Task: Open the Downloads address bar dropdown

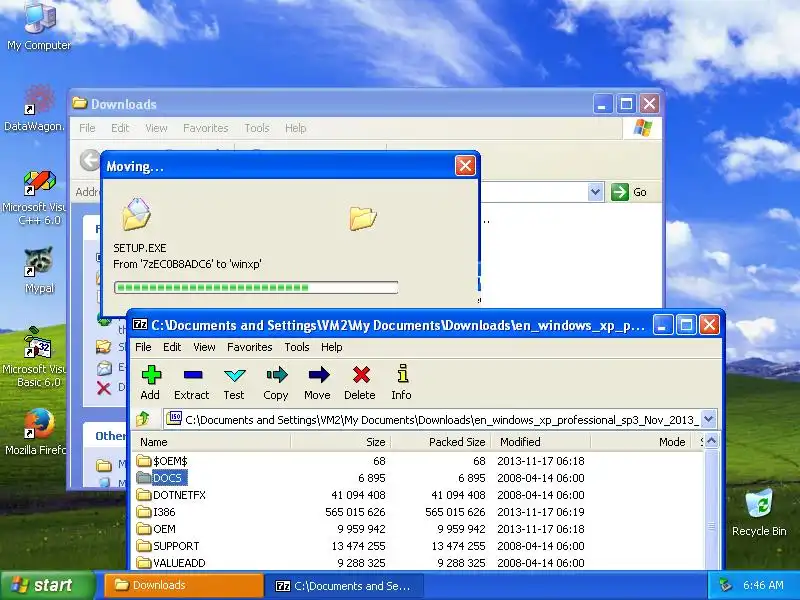Action: pyautogui.click(x=595, y=192)
